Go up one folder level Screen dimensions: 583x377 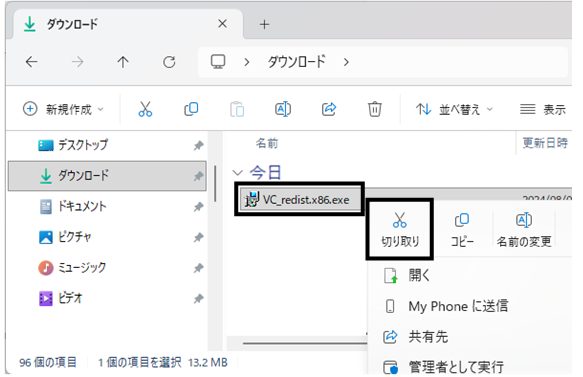[123, 62]
